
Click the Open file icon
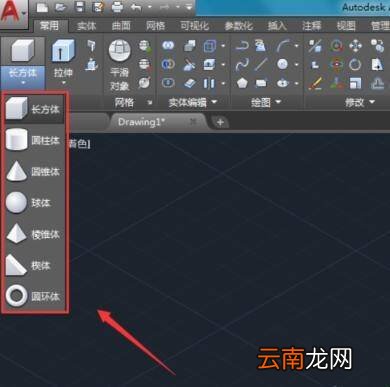(x=61, y=7)
